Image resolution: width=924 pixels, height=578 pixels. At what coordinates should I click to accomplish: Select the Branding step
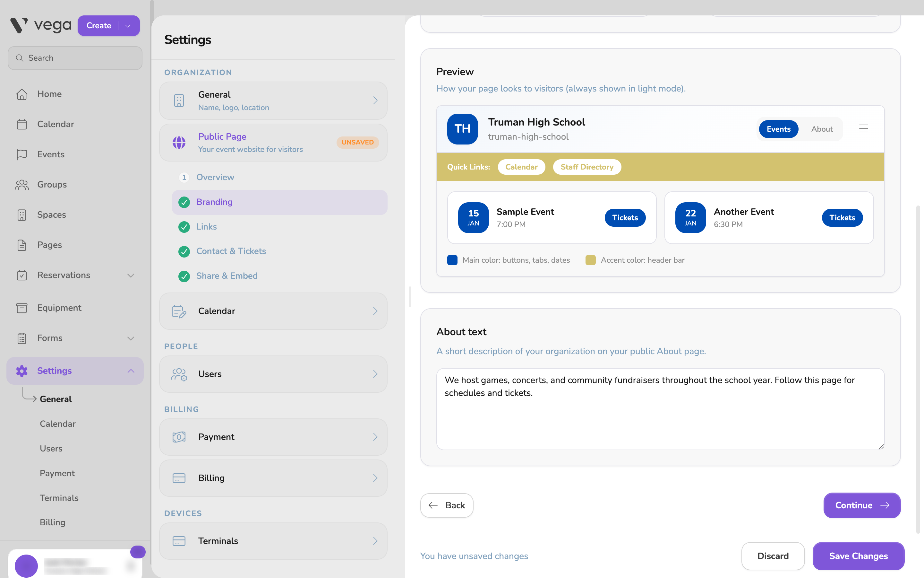(x=279, y=202)
